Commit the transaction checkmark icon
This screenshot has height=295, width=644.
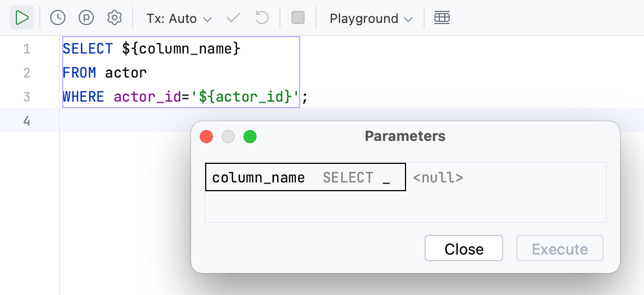(x=234, y=18)
